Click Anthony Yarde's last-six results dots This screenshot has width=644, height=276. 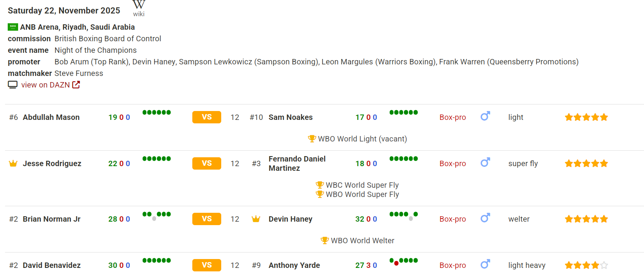pos(404,261)
